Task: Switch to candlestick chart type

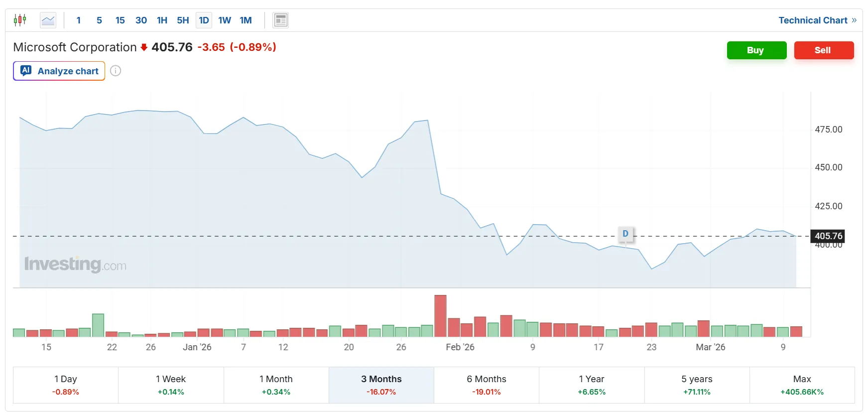Action: [x=20, y=20]
